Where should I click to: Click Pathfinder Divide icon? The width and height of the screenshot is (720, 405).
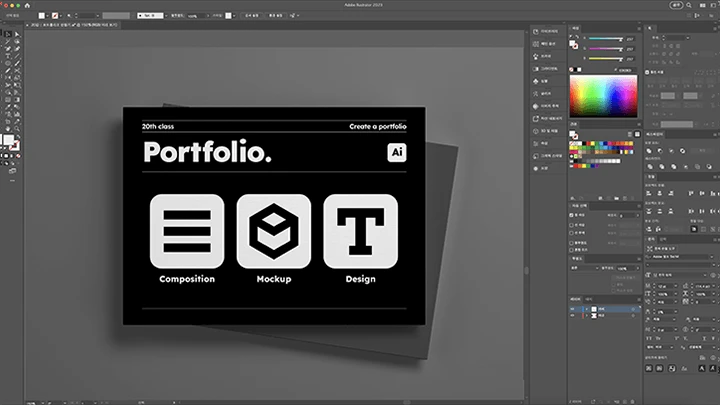pyautogui.click(x=650, y=167)
